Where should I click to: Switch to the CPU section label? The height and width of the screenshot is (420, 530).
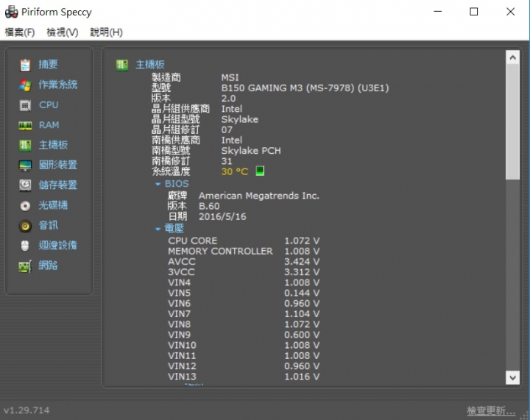click(49, 105)
